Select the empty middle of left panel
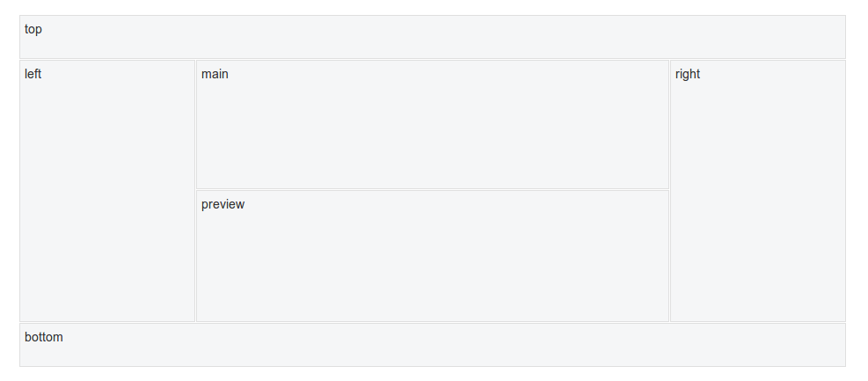Screen dimensions: 868x381 (107, 191)
